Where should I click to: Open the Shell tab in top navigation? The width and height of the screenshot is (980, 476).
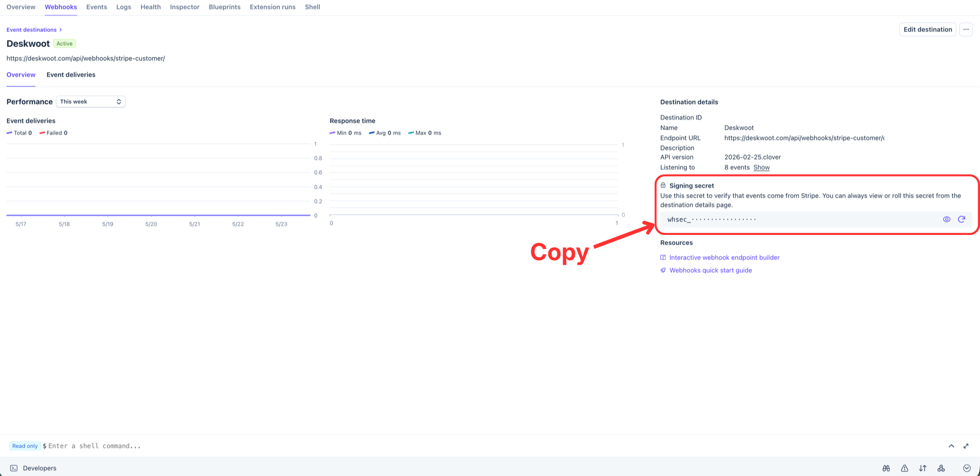point(312,7)
